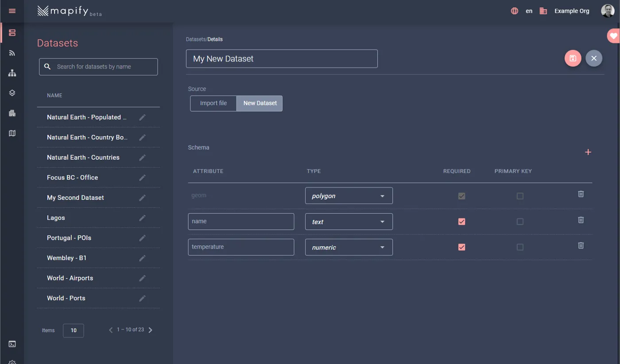Select World - Airports row
The height and width of the screenshot is (364, 620).
(98, 278)
